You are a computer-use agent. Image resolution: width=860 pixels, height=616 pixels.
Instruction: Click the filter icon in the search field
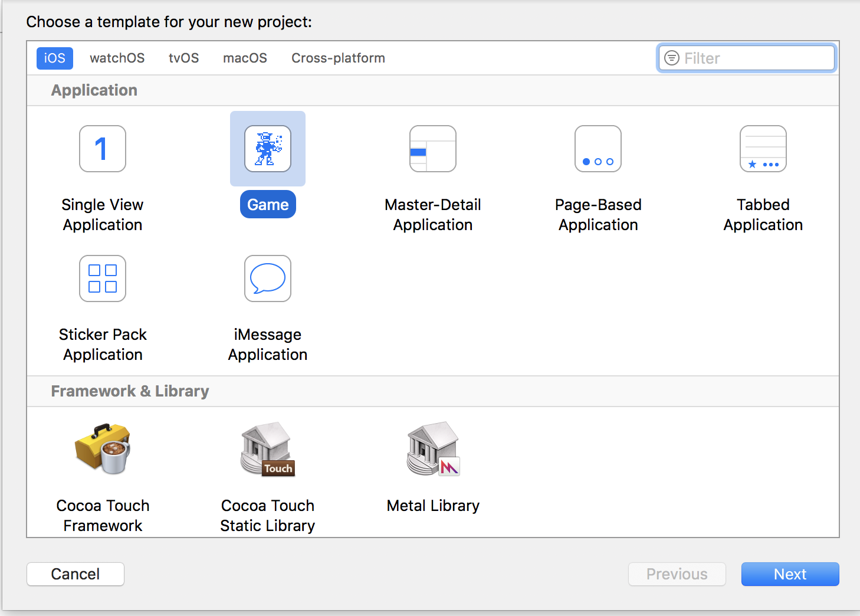671,58
